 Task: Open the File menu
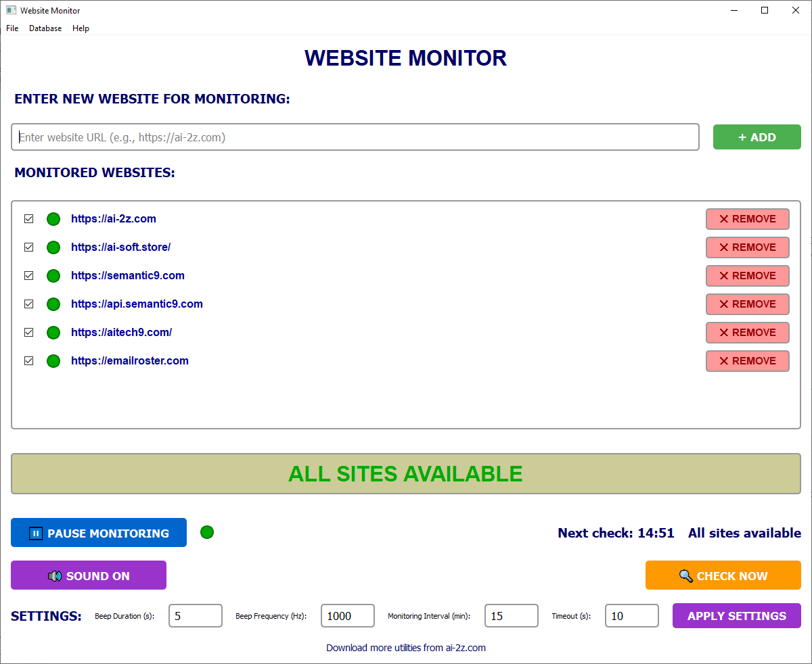click(x=12, y=28)
